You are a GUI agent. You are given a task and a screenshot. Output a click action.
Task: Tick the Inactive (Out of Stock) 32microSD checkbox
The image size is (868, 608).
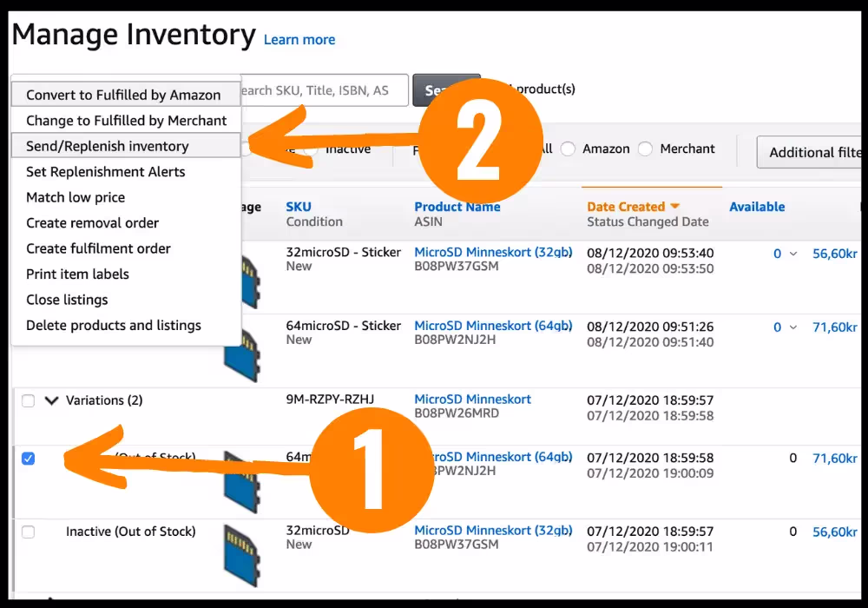[29, 532]
